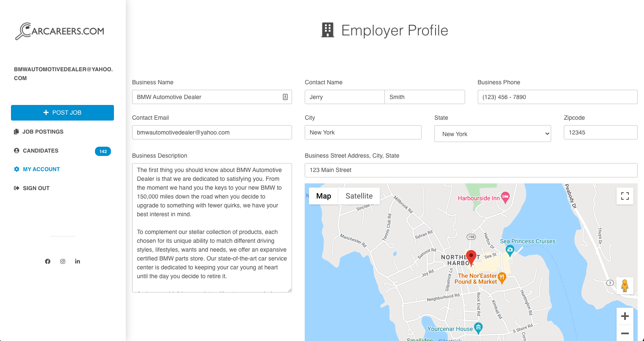The image size is (644, 341).
Task: Click the CarCareers.com logo
Action: 60,31
